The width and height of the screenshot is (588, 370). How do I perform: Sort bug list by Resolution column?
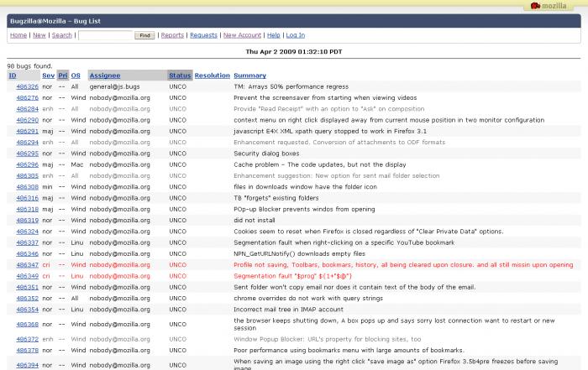click(213, 76)
